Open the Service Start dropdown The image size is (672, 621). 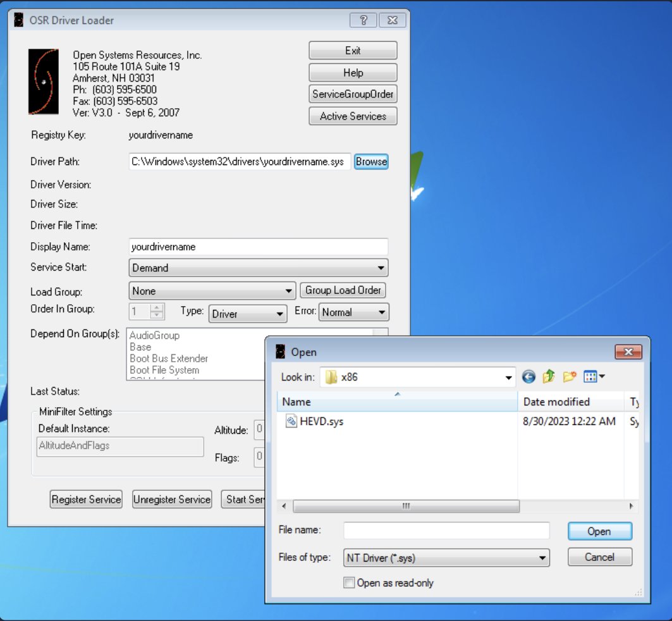coord(259,268)
